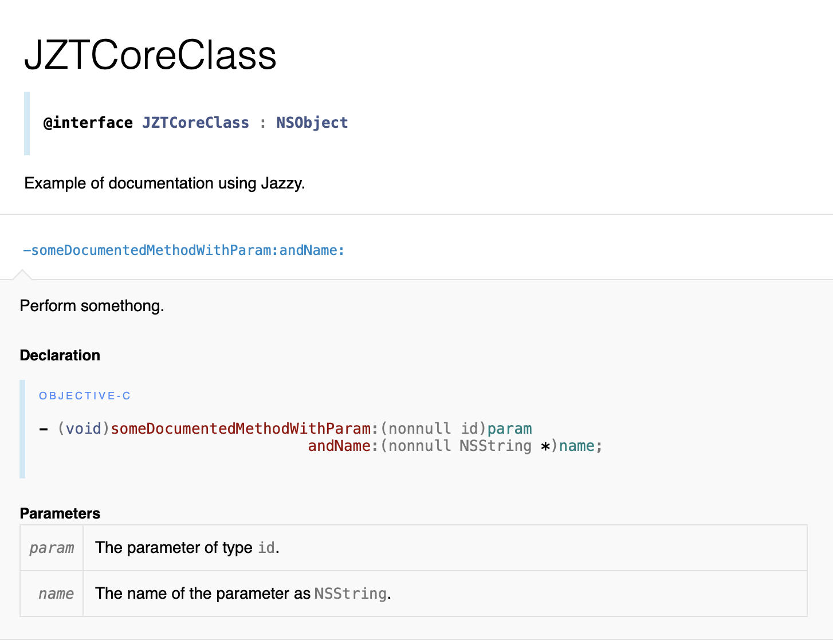Select the Perform somethong description text
The height and width of the screenshot is (644, 833).
92,305
